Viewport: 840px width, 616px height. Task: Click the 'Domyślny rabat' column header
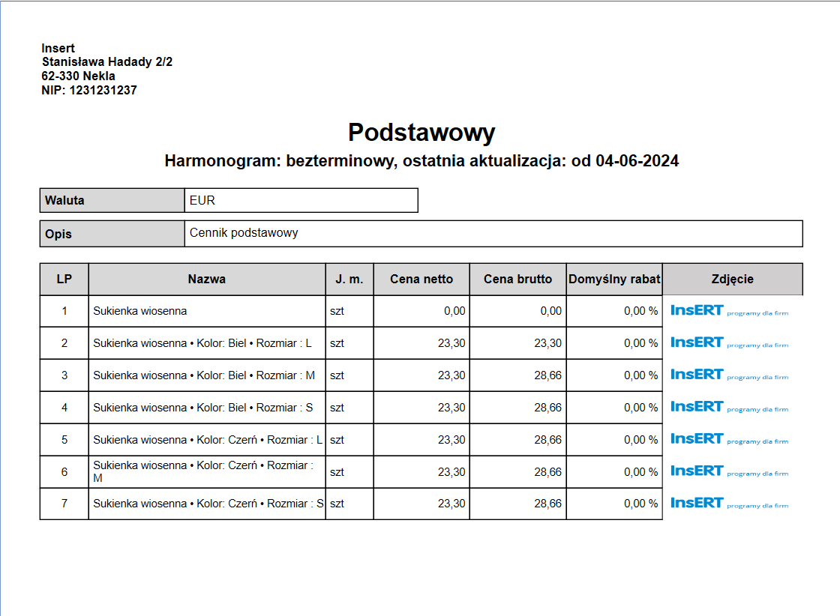(x=614, y=279)
